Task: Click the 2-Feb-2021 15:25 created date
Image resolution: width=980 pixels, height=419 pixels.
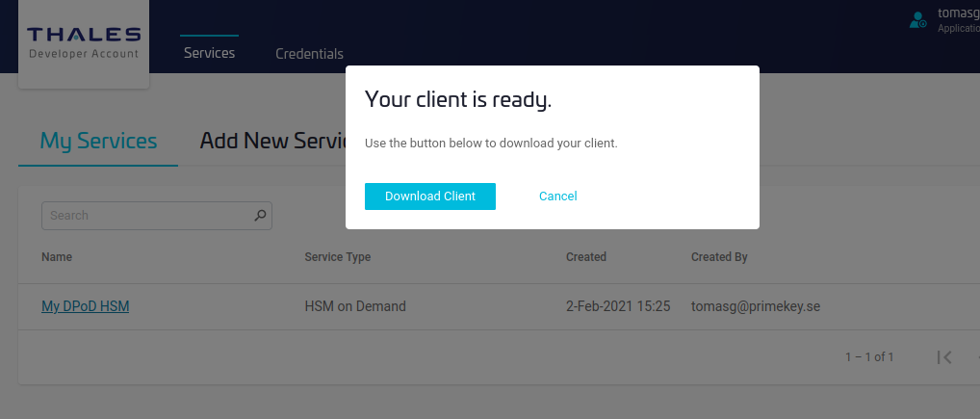Action: coord(617,306)
